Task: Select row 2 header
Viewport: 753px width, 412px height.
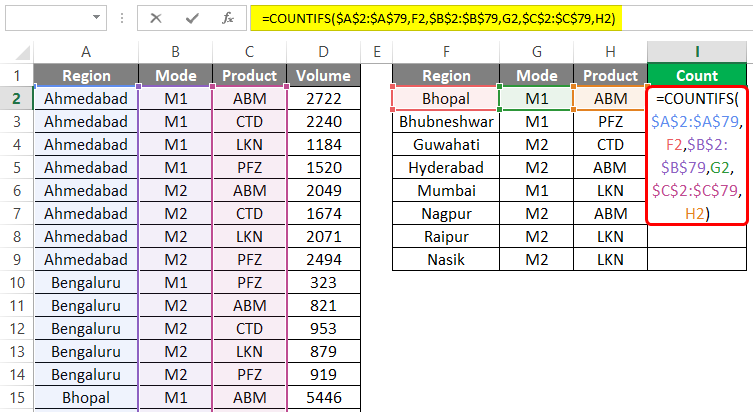Action: point(17,98)
